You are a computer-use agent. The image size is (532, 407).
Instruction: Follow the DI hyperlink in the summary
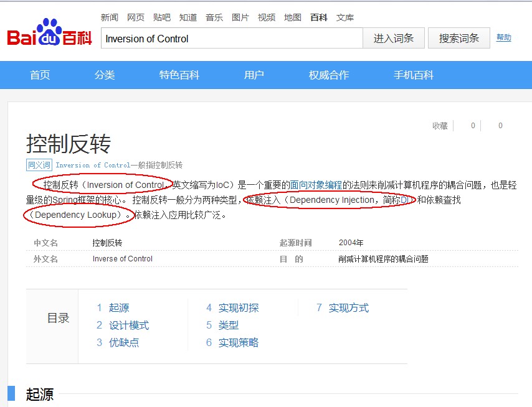[x=404, y=200]
